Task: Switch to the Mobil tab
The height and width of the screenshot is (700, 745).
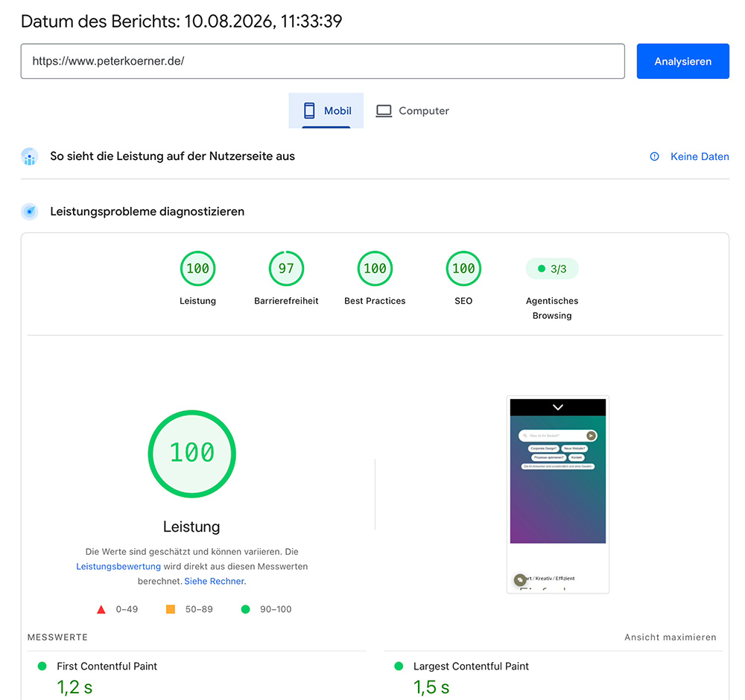Action: point(326,111)
